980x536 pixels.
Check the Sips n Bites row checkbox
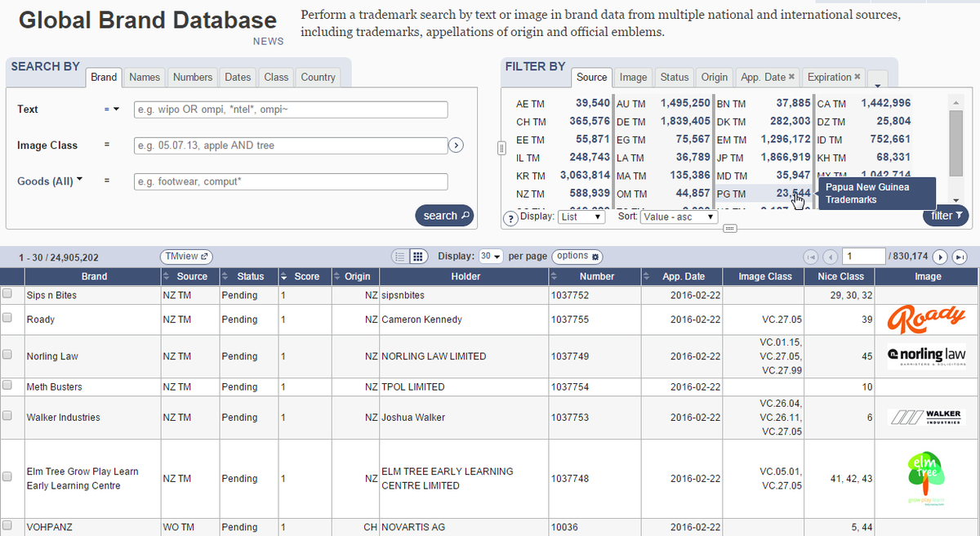point(8,293)
